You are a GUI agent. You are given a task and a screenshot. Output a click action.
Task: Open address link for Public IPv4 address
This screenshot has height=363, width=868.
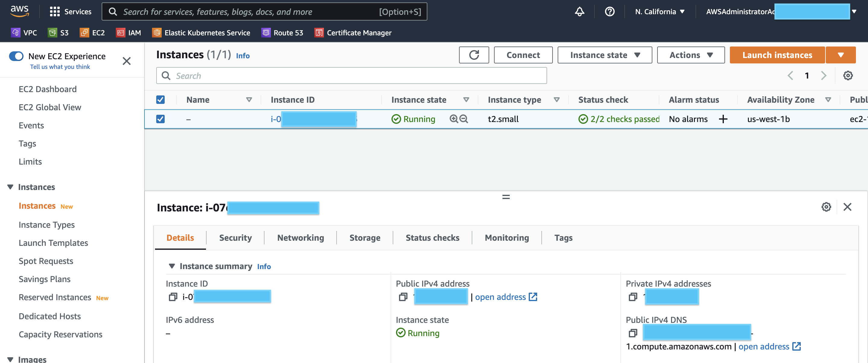click(506, 297)
